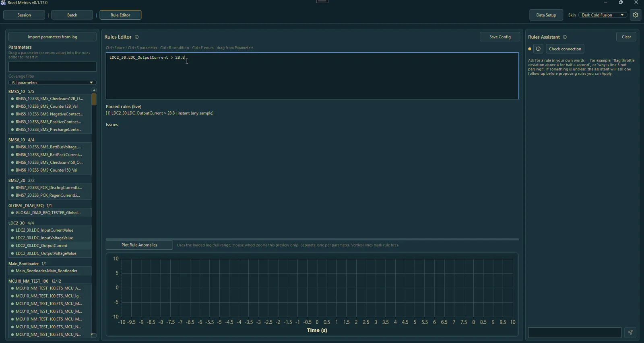The image size is (644, 343).
Task: Click the Check connection button
Action: point(565,49)
